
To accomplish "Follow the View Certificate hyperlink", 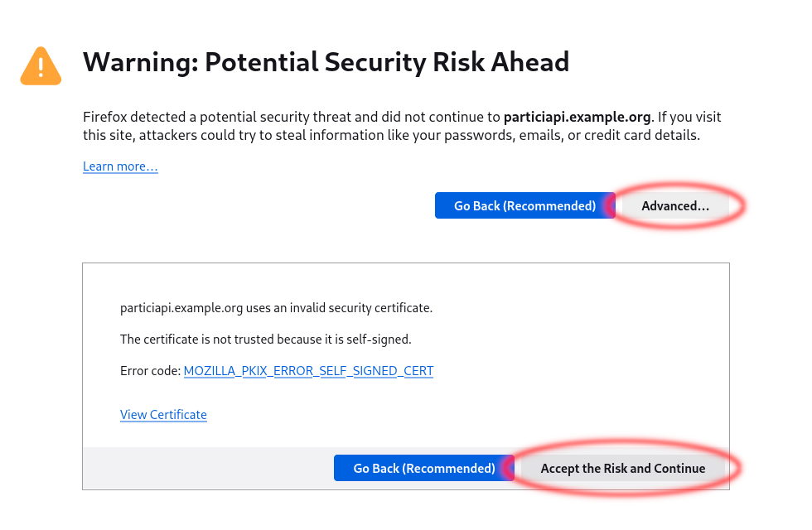I will (x=163, y=414).
